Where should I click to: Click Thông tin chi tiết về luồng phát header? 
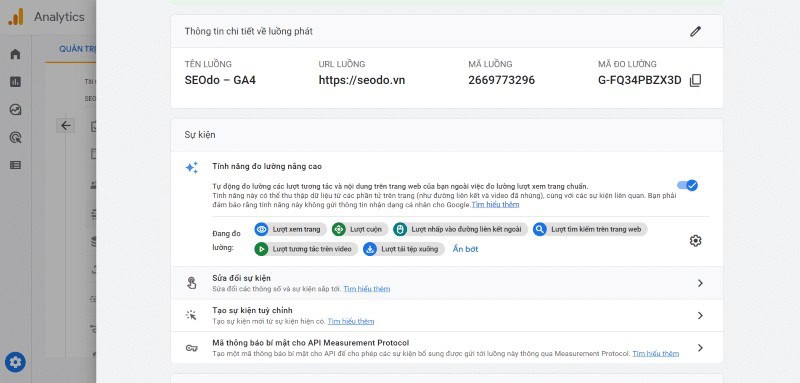tap(248, 32)
